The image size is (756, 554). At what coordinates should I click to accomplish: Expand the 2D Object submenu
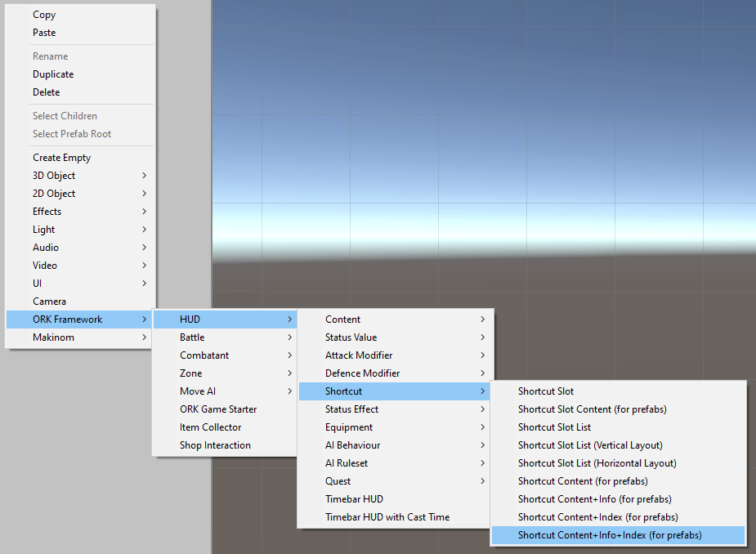(54, 193)
